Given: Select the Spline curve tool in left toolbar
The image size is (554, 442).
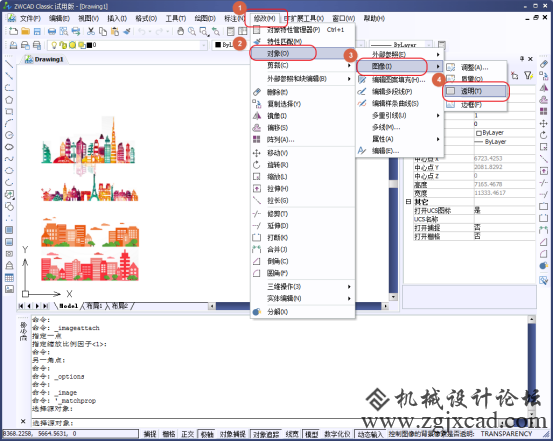Looking at the screenshot, I should (9, 159).
